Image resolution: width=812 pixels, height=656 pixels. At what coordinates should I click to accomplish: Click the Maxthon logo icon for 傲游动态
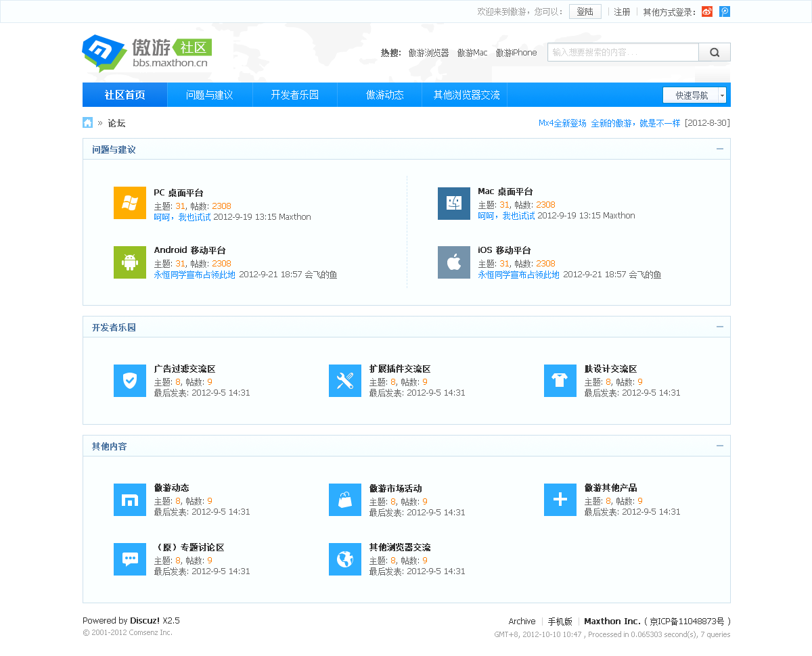[x=130, y=500]
